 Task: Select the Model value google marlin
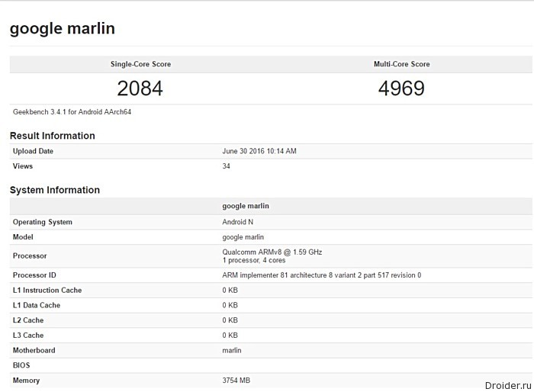pos(243,237)
